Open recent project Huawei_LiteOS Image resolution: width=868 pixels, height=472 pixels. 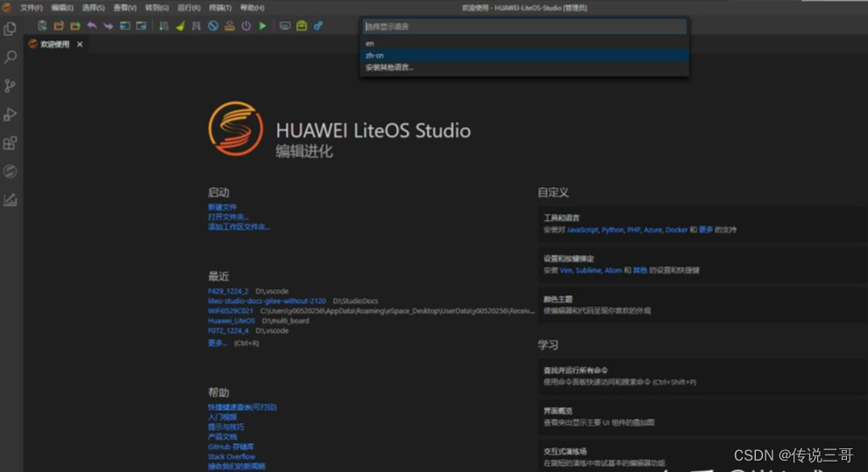pyautogui.click(x=231, y=321)
